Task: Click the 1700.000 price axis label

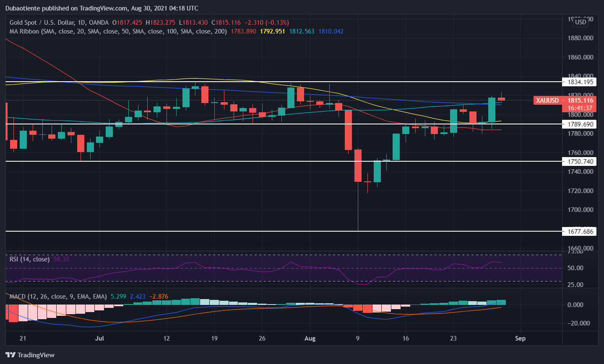Action: point(581,210)
